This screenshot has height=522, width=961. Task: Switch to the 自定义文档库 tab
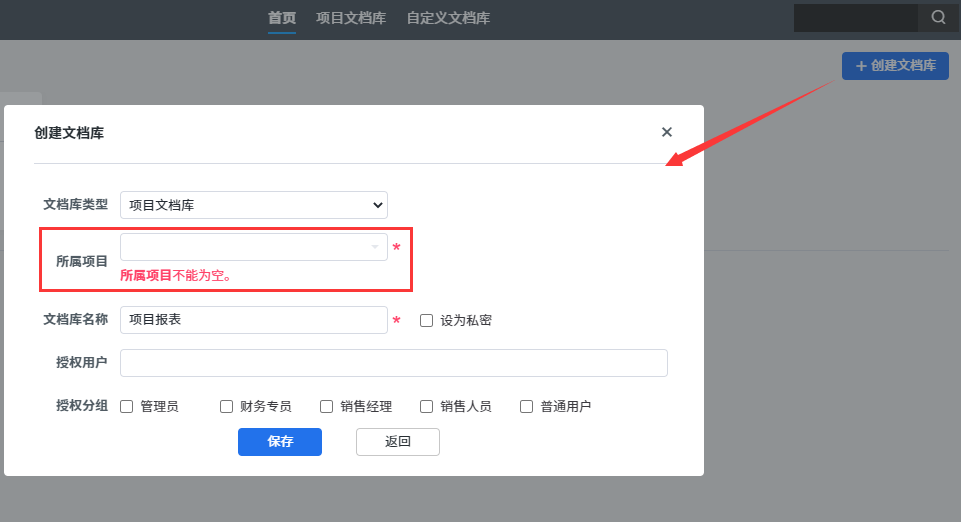pos(449,18)
